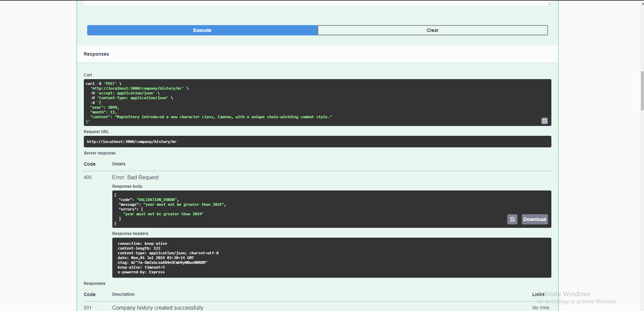Viewport: 644px width, 311px height.
Task: Click the '"year": 2099,' line in curl
Action: click(x=105, y=107)
